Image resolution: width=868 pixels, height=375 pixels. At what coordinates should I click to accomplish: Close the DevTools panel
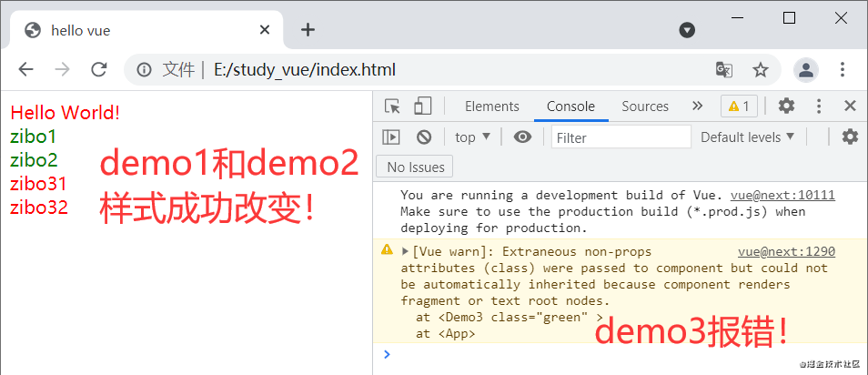(x=851, y=106)
